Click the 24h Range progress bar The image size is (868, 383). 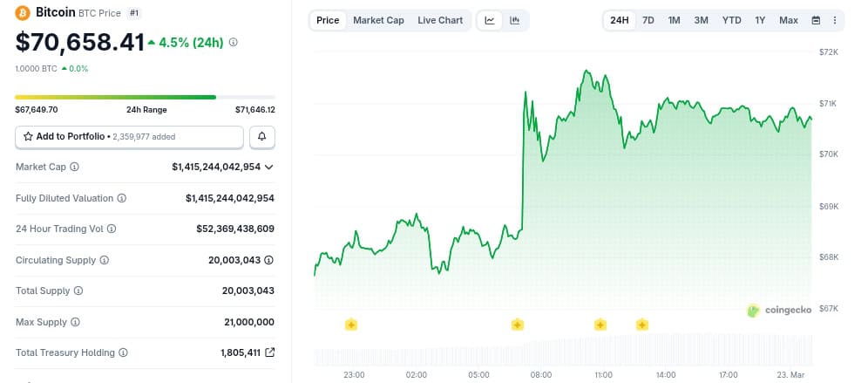(x=145, y=97)
